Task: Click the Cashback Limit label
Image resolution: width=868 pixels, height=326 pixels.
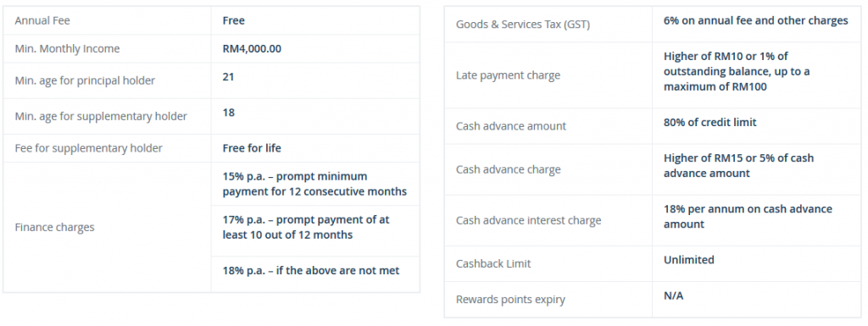Action: [x=493, y=264]
